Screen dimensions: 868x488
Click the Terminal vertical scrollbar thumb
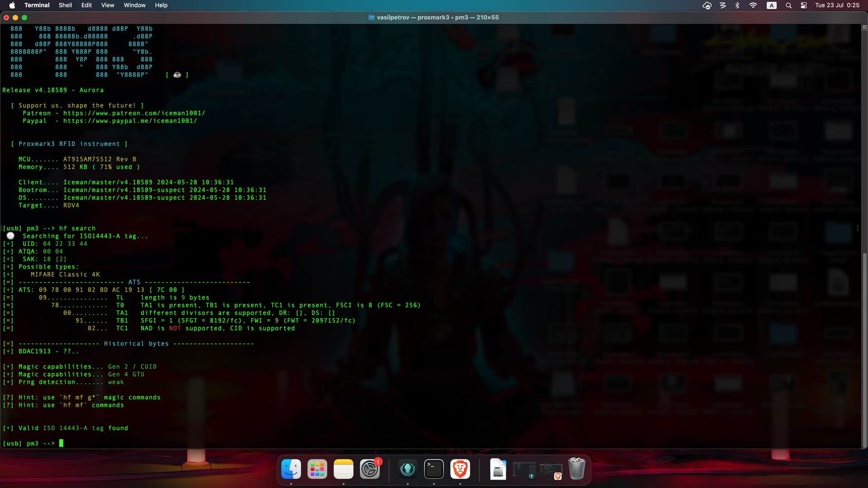click(x=865, y=350)
